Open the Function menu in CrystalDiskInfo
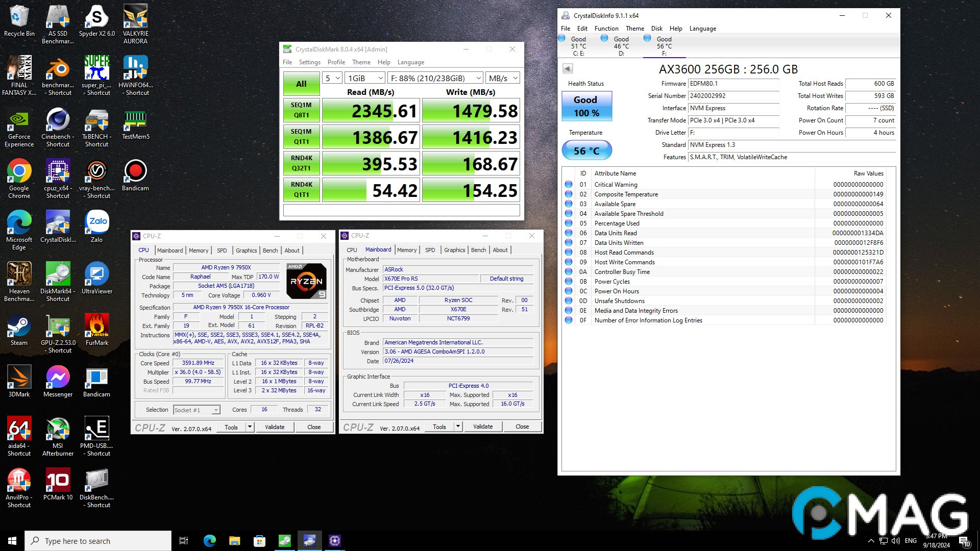Viewport: 980px width, 551px height. 606,29
